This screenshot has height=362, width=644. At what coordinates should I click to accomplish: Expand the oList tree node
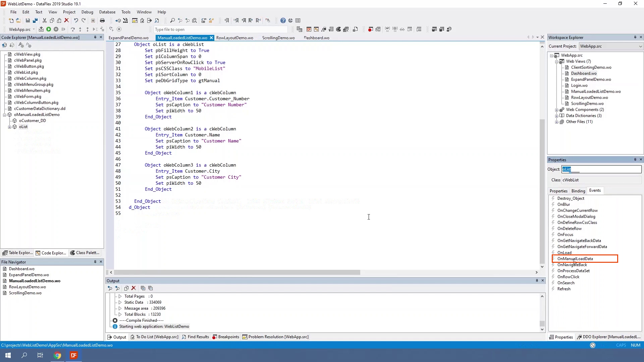[10, 127]
